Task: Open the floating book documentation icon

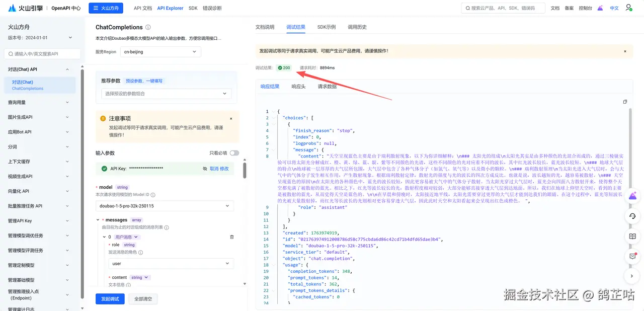Action: point(632,236)
